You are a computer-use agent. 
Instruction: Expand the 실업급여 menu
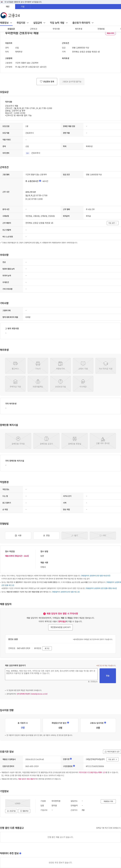pos(39,23)
